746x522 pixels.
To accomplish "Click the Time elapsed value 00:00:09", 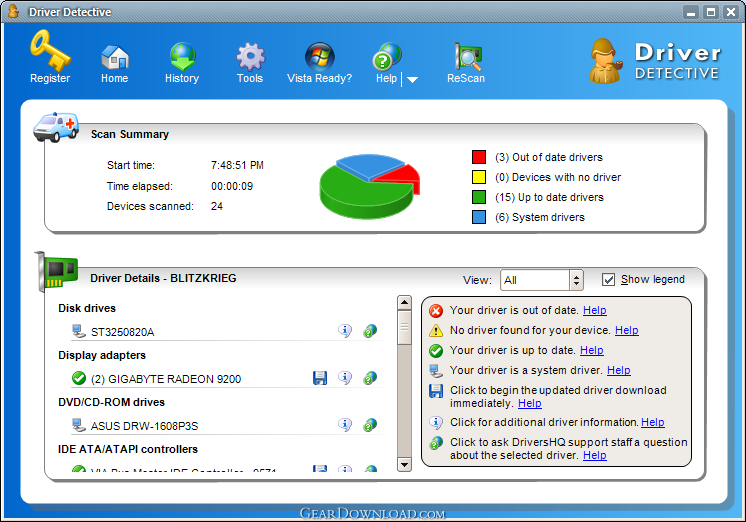I will click(x=232, y=186).
